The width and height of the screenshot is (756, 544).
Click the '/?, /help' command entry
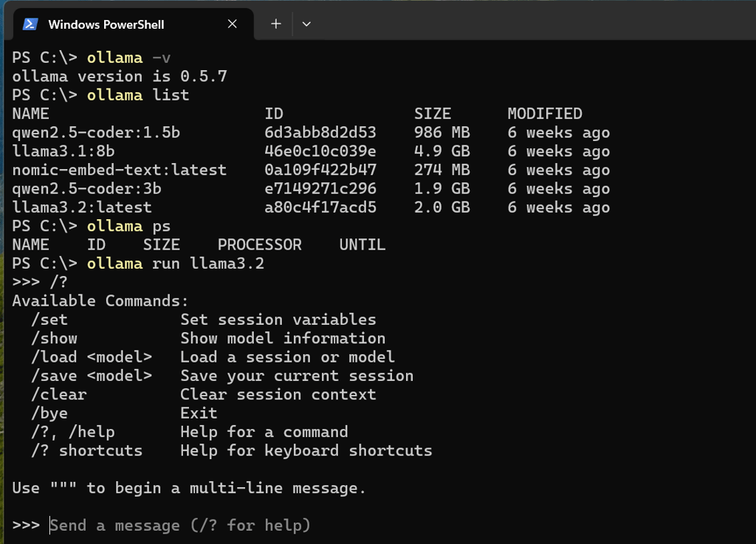coord(73,433)
